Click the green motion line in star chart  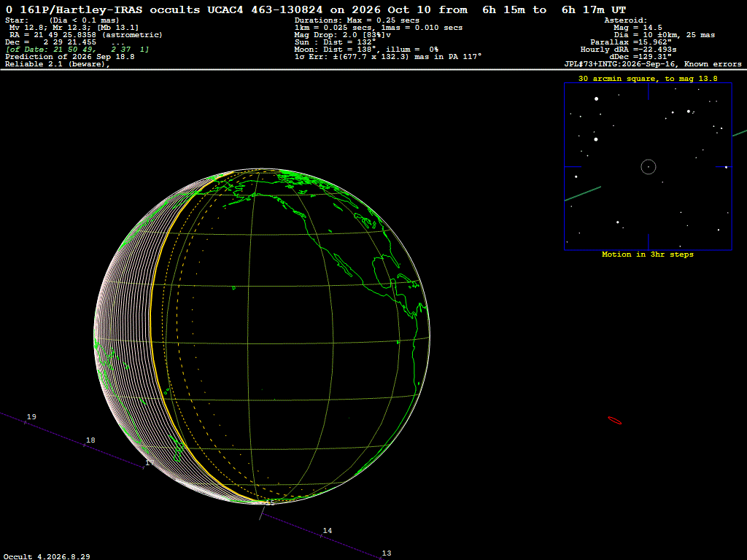coord(583,194)
